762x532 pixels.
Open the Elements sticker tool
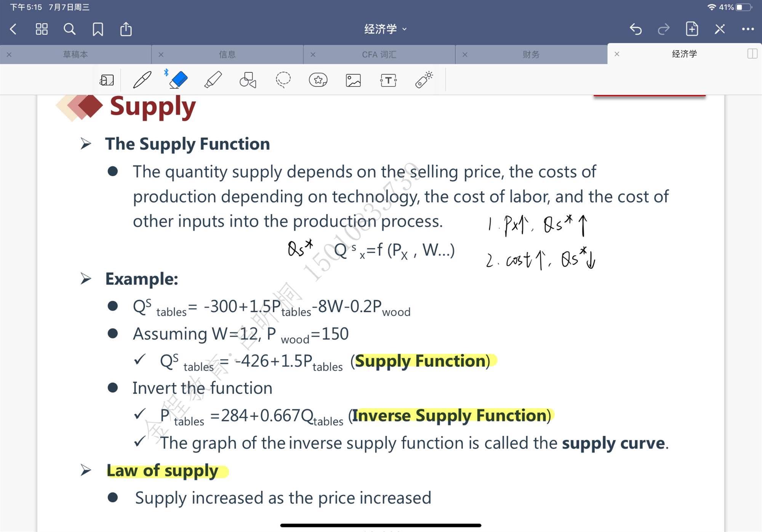coord(318,80)
